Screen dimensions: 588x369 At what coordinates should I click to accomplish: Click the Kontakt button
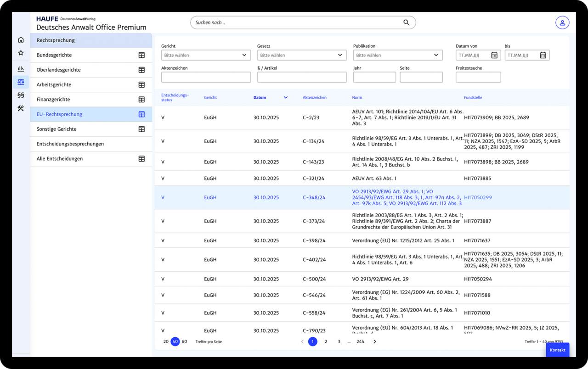tap(557, 350)
